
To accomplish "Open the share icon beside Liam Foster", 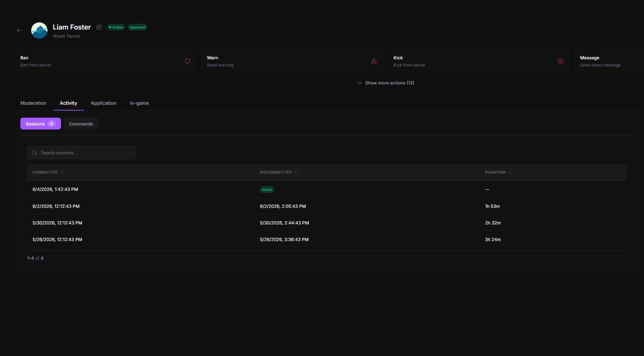I will pos(99,27).
